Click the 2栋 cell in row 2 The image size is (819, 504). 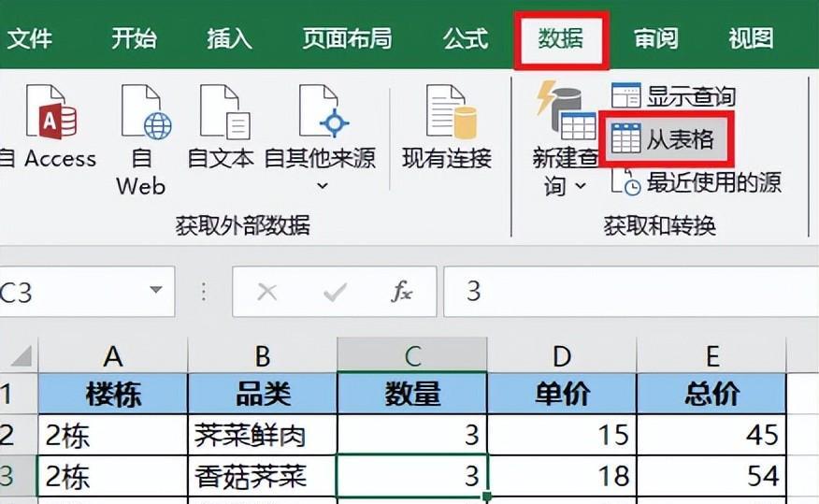(113, 435)
